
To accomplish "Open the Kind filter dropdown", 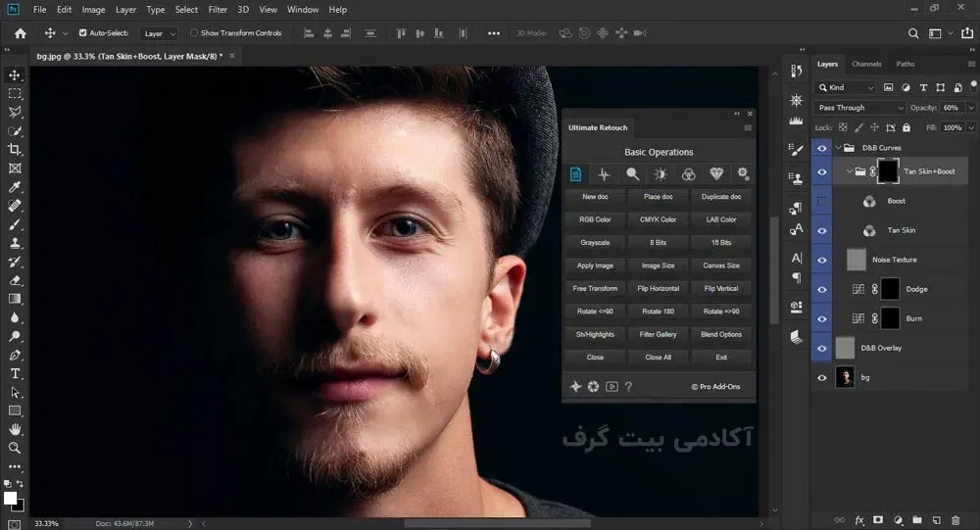I will coord(845,87).
